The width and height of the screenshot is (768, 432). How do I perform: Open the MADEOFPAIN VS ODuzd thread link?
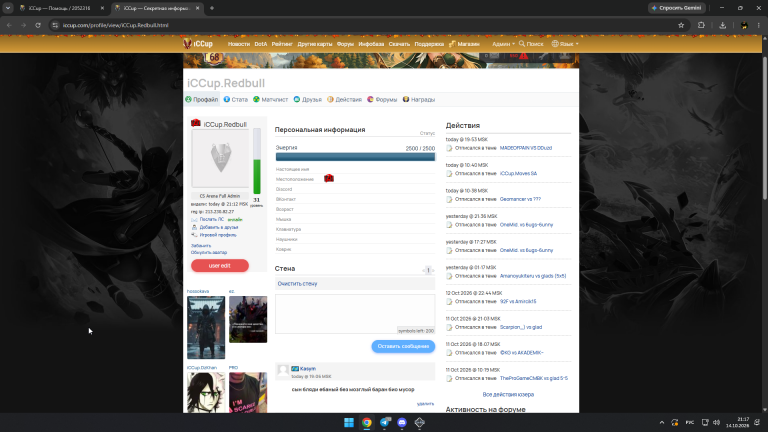tap(526, 148)
